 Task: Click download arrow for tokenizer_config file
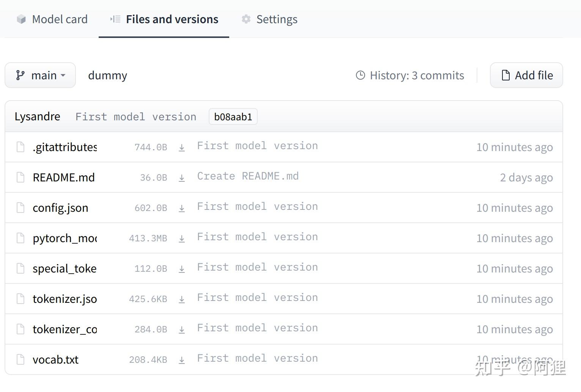click(182, 330)
